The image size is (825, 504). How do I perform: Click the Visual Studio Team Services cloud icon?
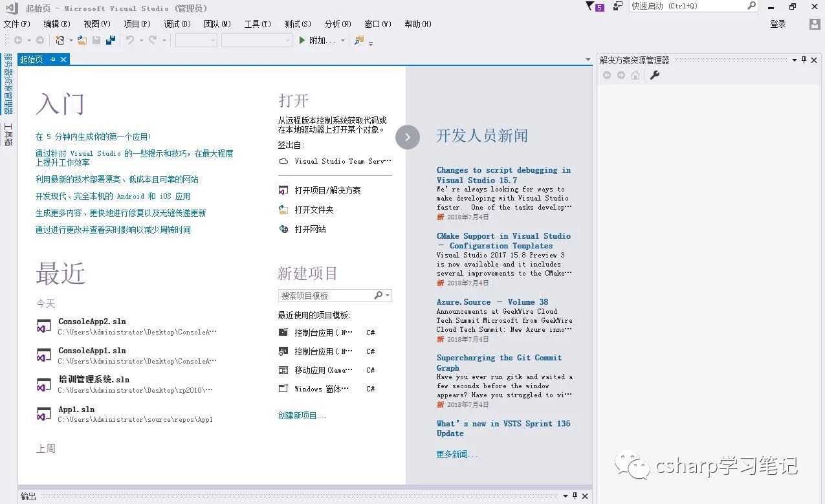pyautogui.click(x=283, y=161)
